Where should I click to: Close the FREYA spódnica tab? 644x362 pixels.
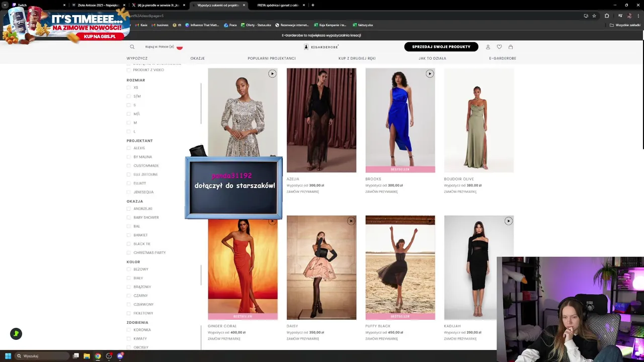click(x=304, y=5)
